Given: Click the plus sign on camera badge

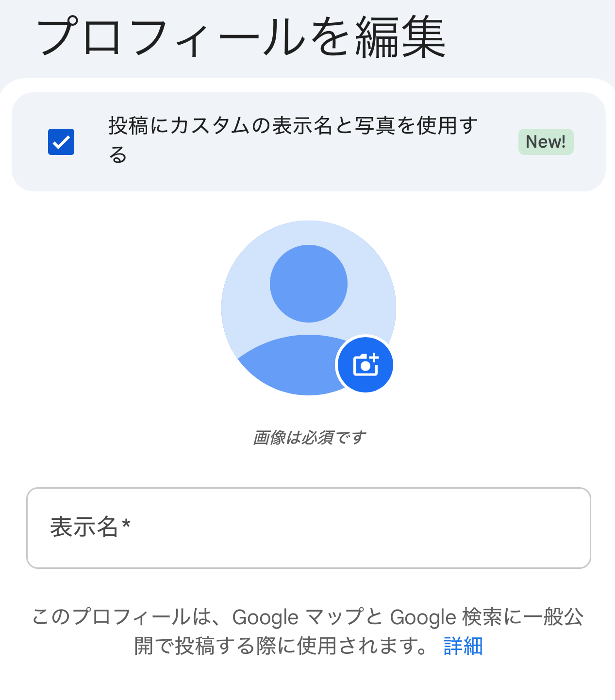Looking at the screenshot, I should [x=374, y=358].
